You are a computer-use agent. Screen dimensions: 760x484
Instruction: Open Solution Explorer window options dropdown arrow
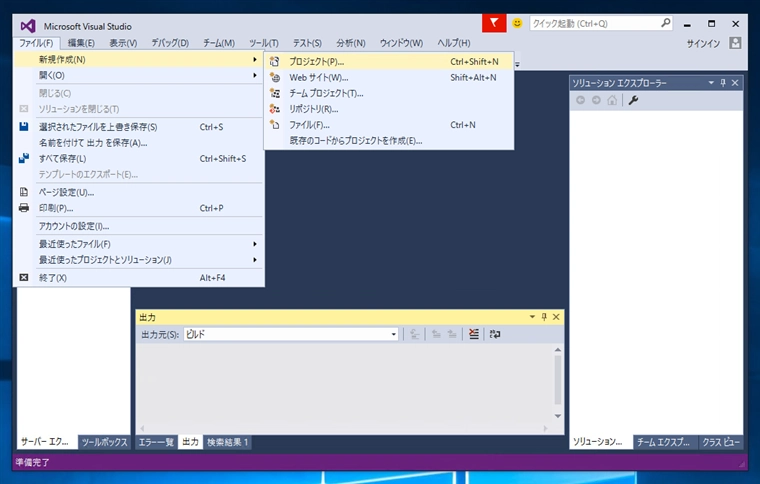[x=711, y=83]
